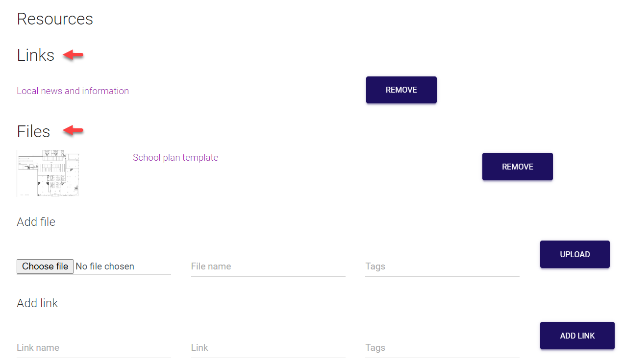Click the red arrow beside Links heading

point(74,55)
